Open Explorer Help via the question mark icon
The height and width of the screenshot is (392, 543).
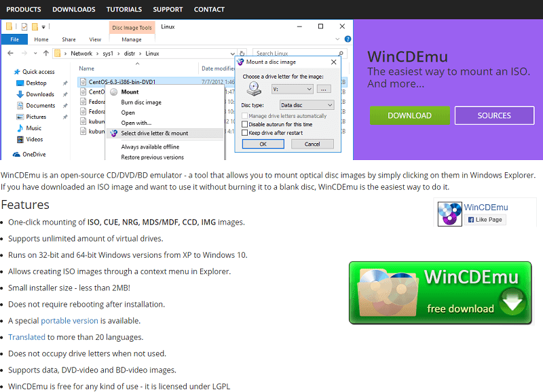(348, 39)
